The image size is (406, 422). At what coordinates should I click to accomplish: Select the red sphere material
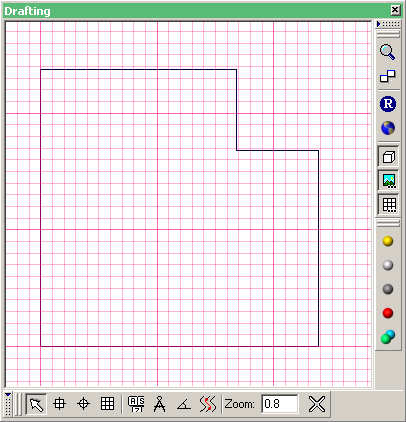388,313
